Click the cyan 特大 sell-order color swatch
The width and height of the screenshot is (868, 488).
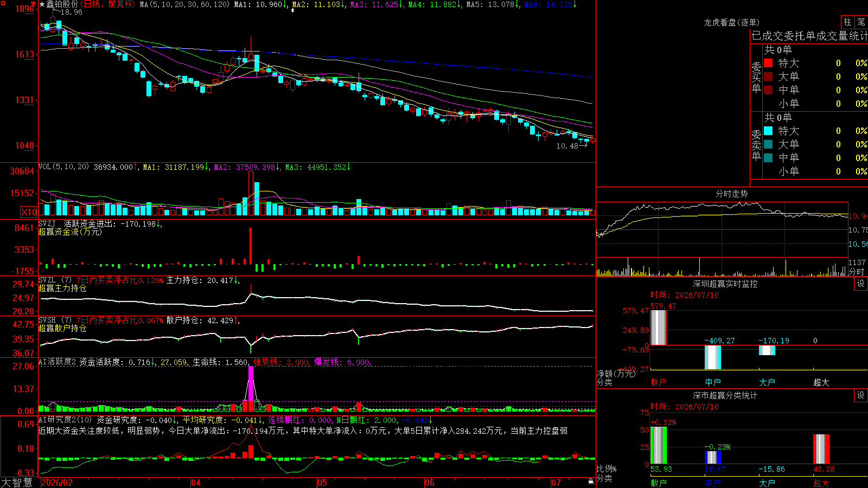tap(768, 131)
